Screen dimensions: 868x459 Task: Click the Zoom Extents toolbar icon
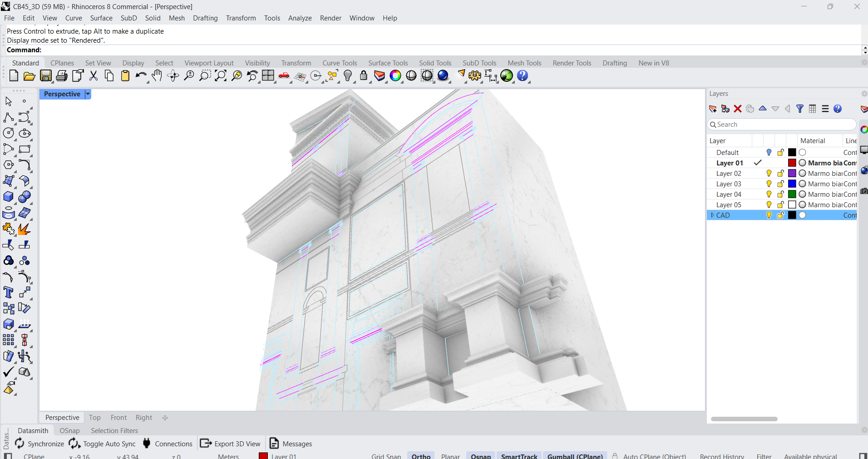coord(221,76)
